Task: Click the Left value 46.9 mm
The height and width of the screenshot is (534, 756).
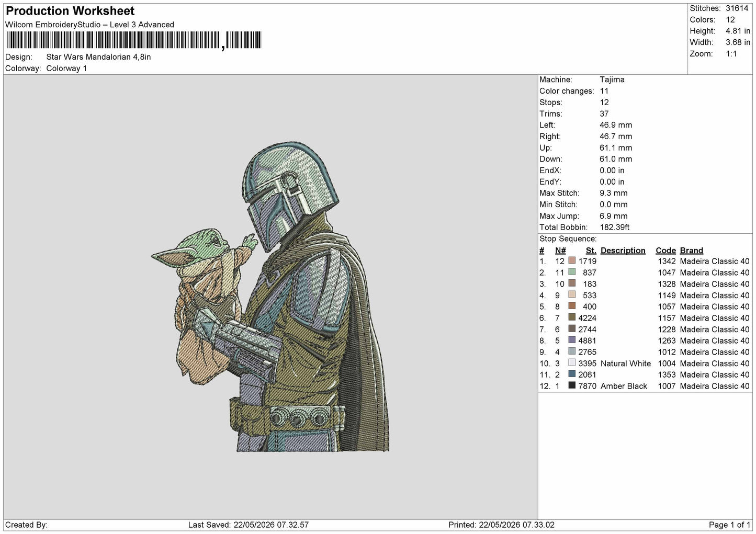Action: click(x=616, y=125)
